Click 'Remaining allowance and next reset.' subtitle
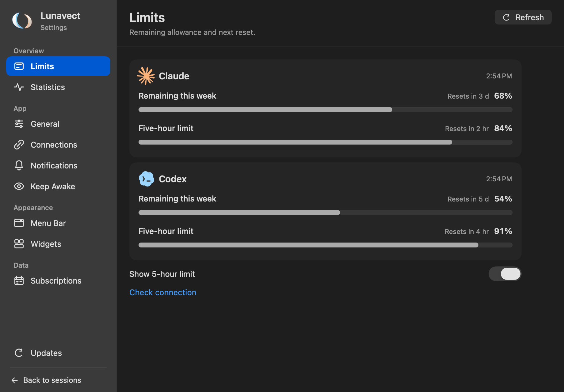 click(192, 32)
